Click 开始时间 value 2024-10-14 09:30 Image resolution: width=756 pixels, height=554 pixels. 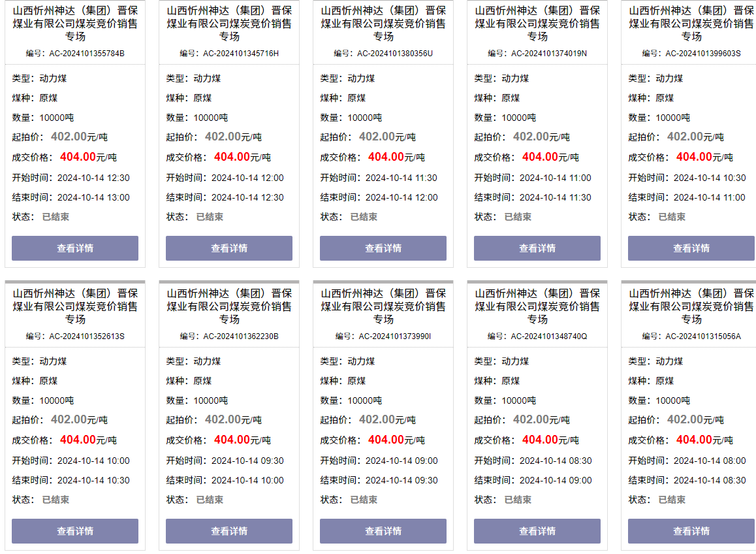(247, 461)
